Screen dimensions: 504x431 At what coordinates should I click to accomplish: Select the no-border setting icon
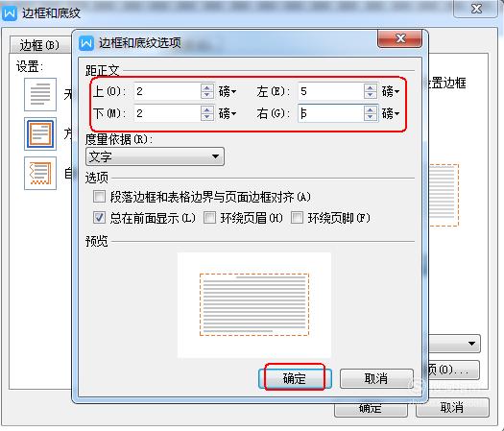point(40,94)
